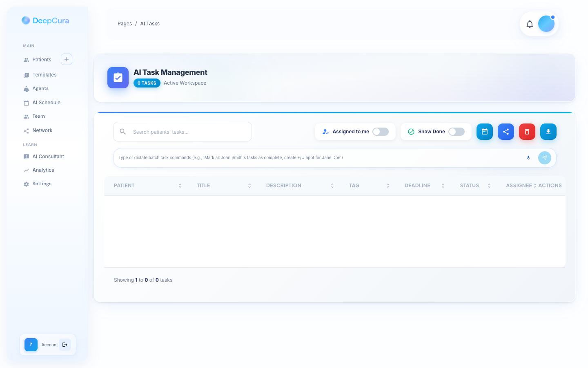Open the Team page
This screenshot has width=588, height=368.
click(x=39, y=117)
